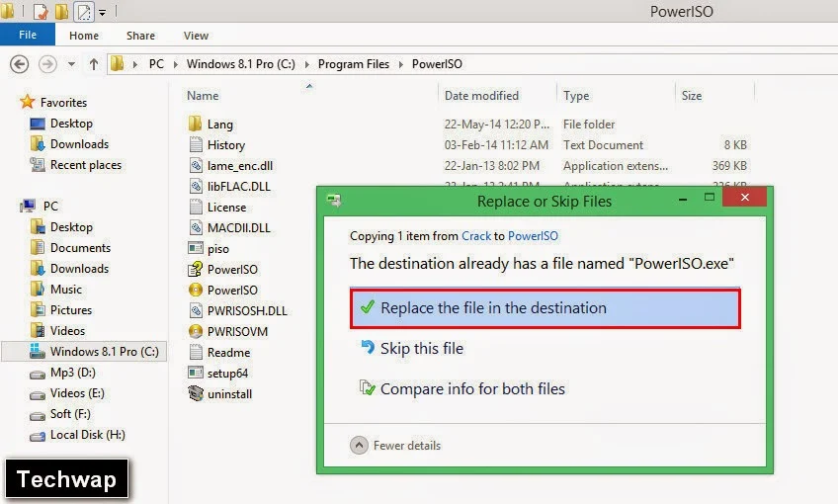This screenshot has width=838, height=504.
Task: Open Downloads under Favorites
Action: 79,143
